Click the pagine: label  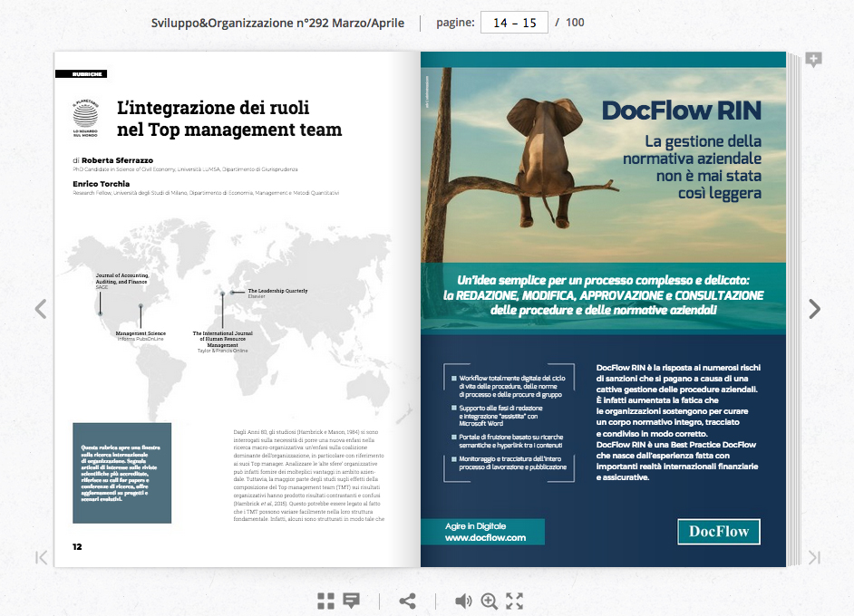point(455,23)
